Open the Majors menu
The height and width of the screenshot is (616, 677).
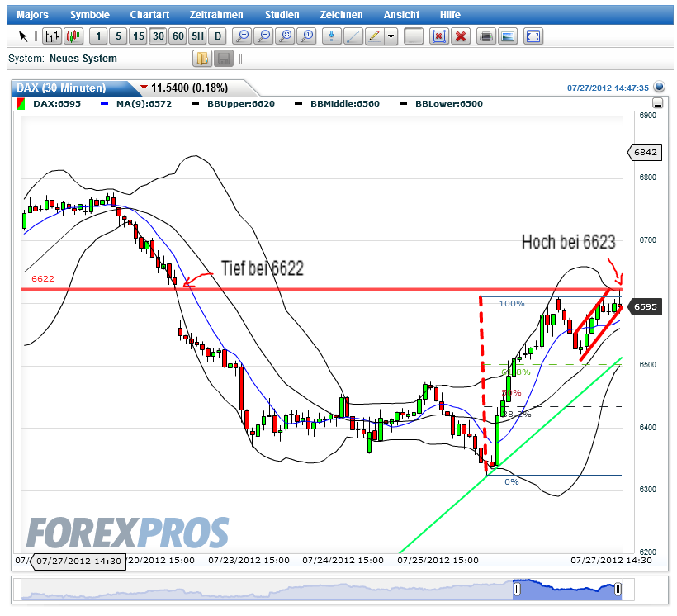click(32, 15)
